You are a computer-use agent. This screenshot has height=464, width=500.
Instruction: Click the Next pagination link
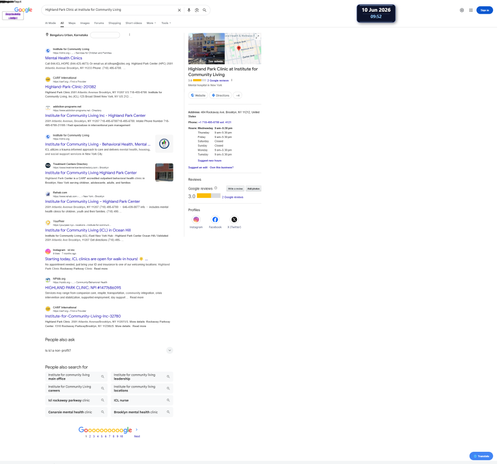pyautogui.click(x=137, y=436)
